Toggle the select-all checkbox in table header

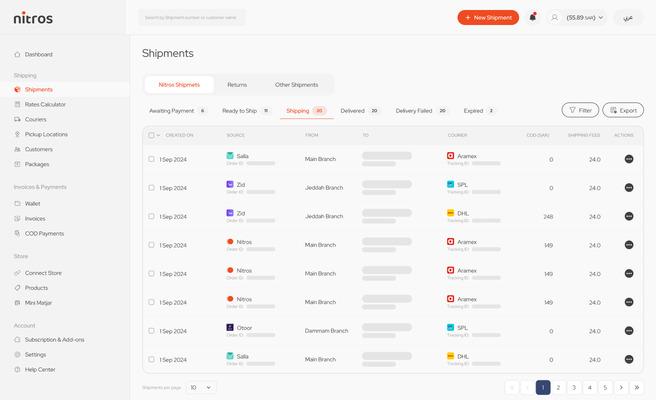pyautogui.click(x=151, y=135)
